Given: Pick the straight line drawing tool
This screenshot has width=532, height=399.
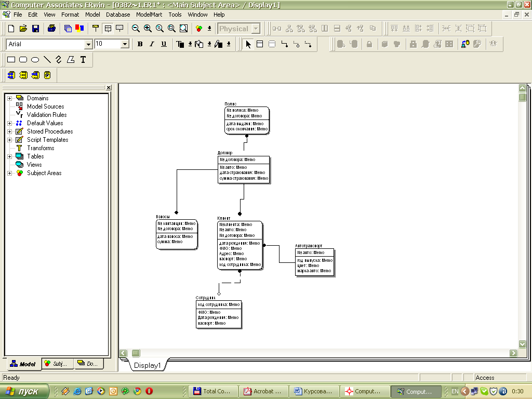Looking at the screenshot, I should tap(47, 60).
